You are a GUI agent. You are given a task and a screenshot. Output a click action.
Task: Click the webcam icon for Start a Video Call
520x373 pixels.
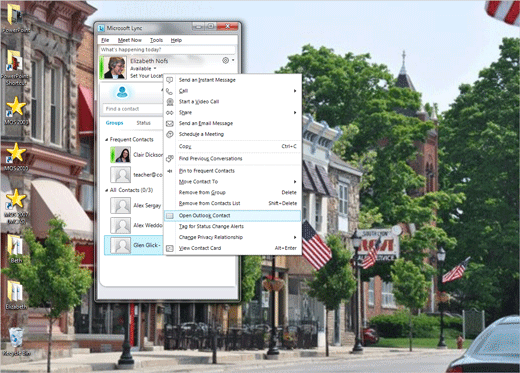pos(170,102)
